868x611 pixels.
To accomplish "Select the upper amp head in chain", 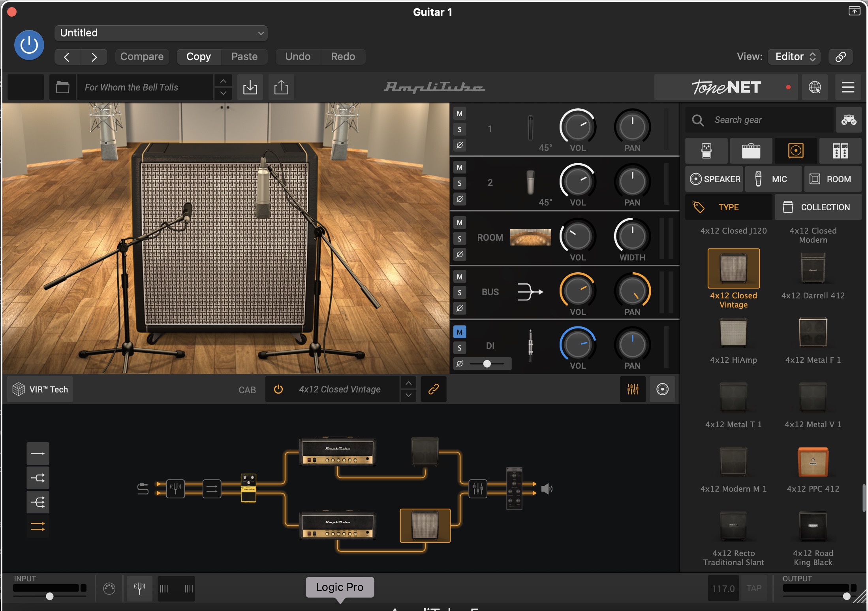I will pyautogui.click(x=338, y=452).
